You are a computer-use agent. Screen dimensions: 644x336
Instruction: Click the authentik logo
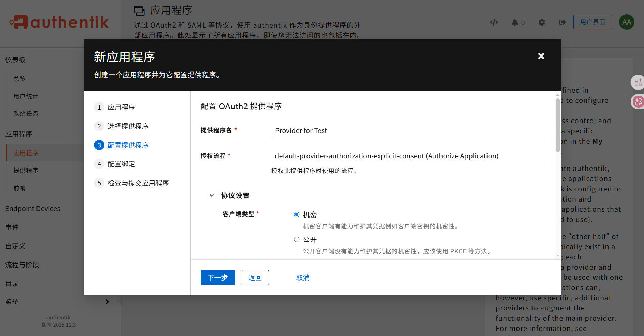coord(59,22)
